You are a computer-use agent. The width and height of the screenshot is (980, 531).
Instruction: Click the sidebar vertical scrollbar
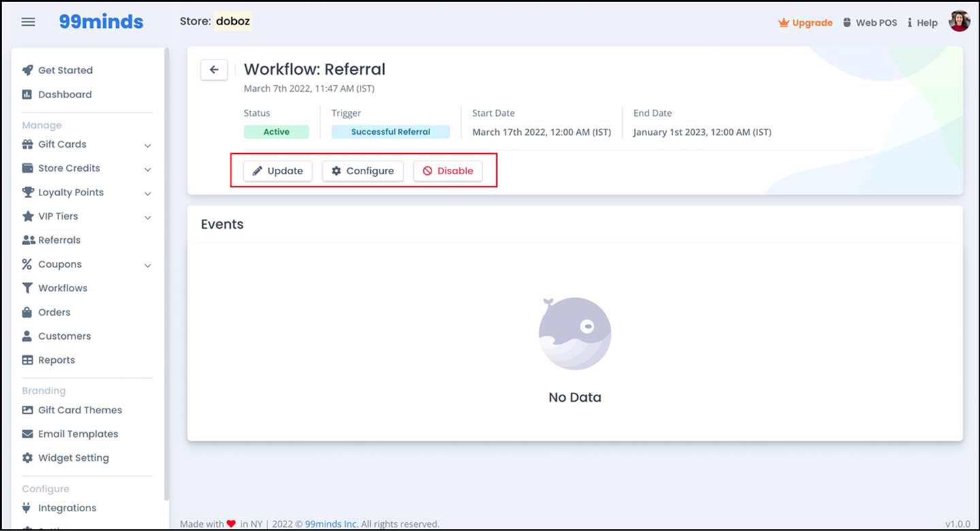coord(167,272)
